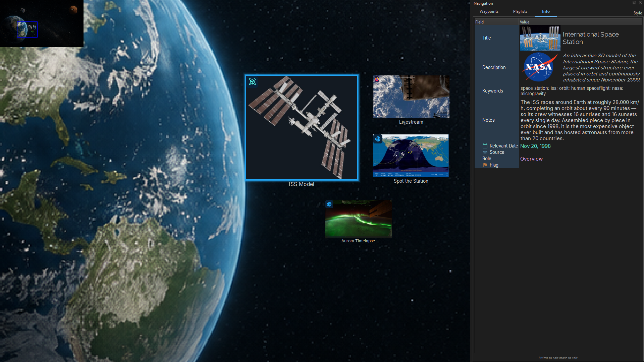Switch to the Waypoints tab

(x=489, y=11)
